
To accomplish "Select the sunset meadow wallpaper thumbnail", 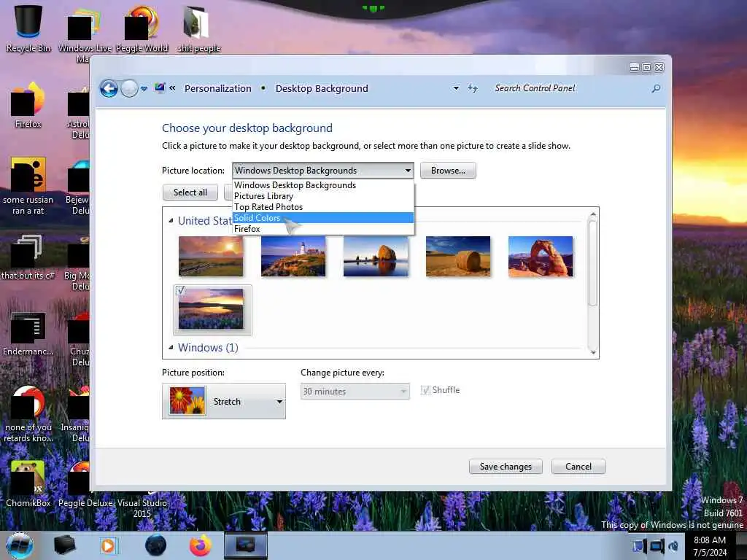I will (x=211, y=256).
